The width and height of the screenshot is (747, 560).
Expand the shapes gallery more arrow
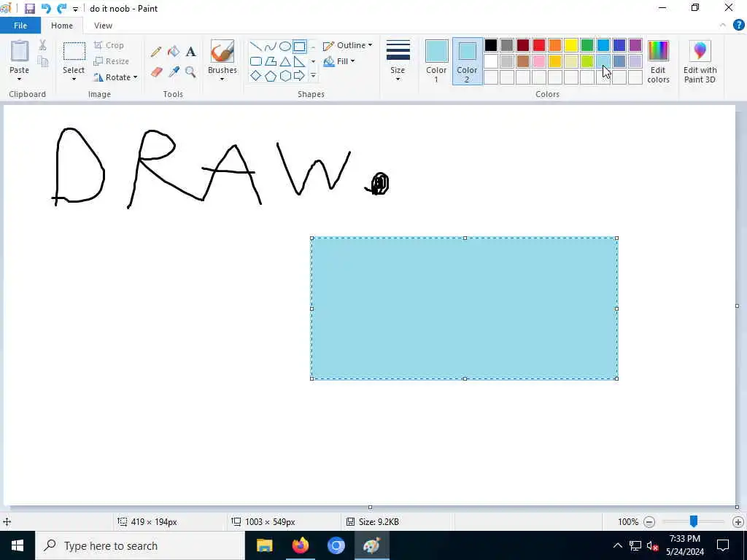click(313, 76)
